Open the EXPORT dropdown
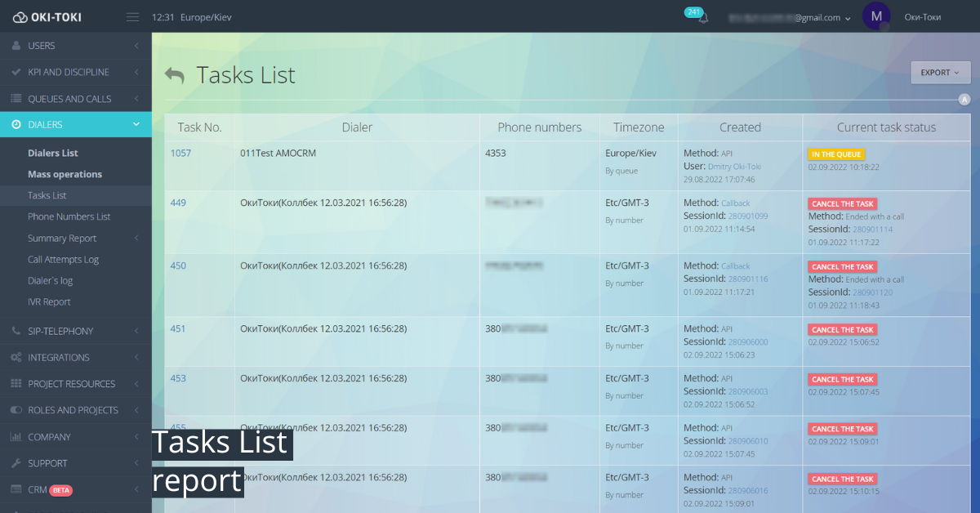This screenshot has width=980, height=513. (940, 72)
